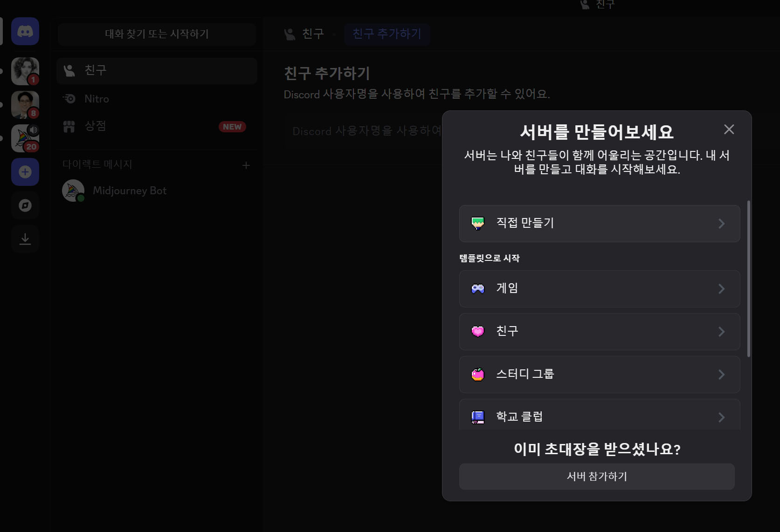Click the shop storefront icon
The width and height of the screenshot is (780, 532).
69,126
